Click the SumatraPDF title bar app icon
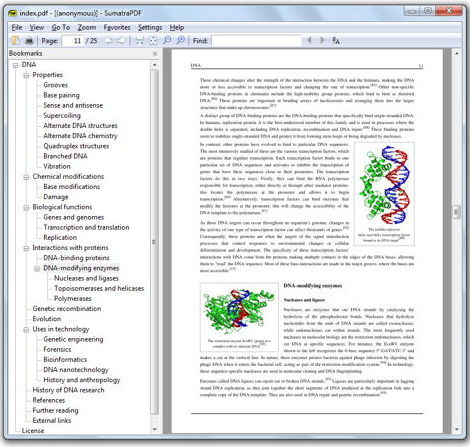470x447 pixels. click(13, 13)
